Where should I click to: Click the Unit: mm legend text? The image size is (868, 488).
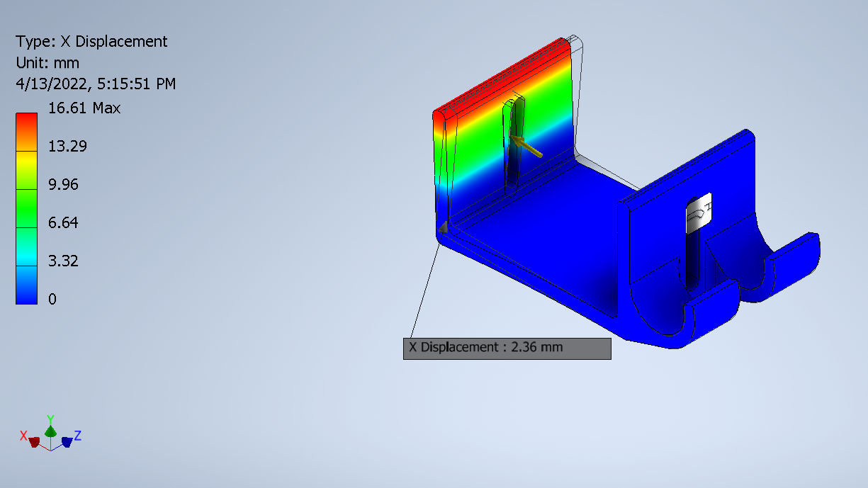(47, 62)
